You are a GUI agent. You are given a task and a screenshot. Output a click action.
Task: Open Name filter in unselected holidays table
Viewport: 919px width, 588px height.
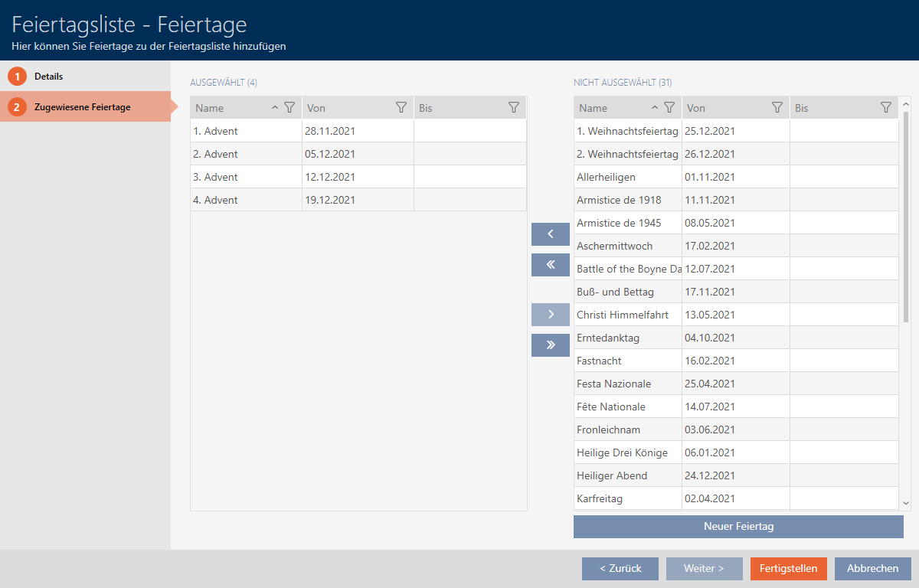coord(669,108)
